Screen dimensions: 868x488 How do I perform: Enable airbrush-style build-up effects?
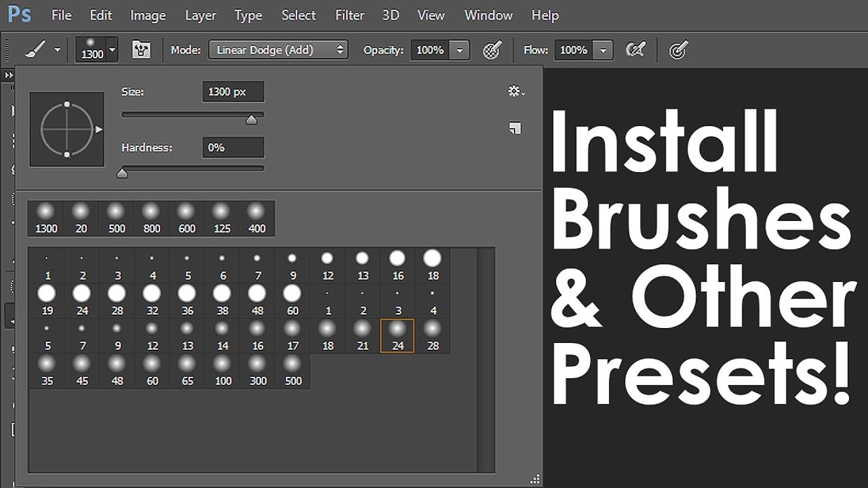pos(635,50)
